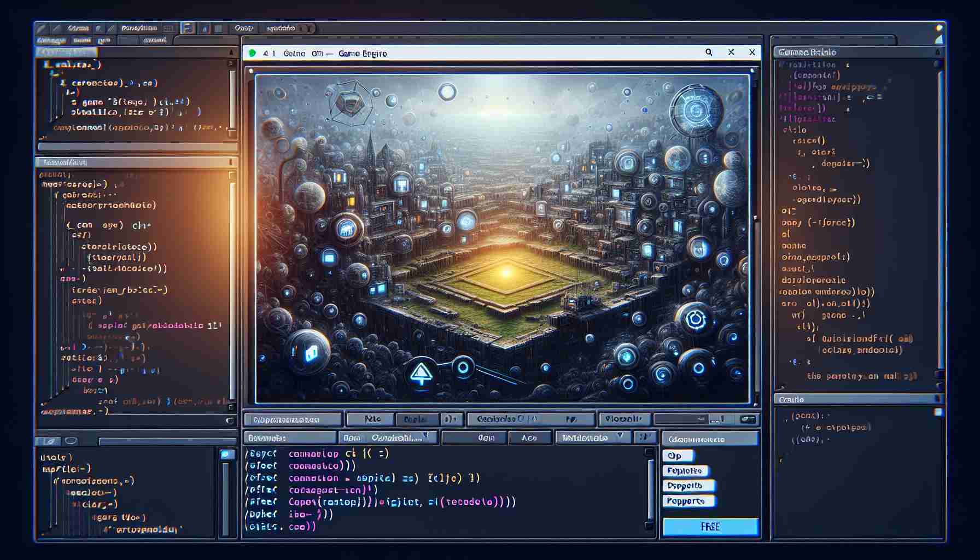Toggle the blue checkbox in right lower panel
980x560 pixels.
point(938,412)
